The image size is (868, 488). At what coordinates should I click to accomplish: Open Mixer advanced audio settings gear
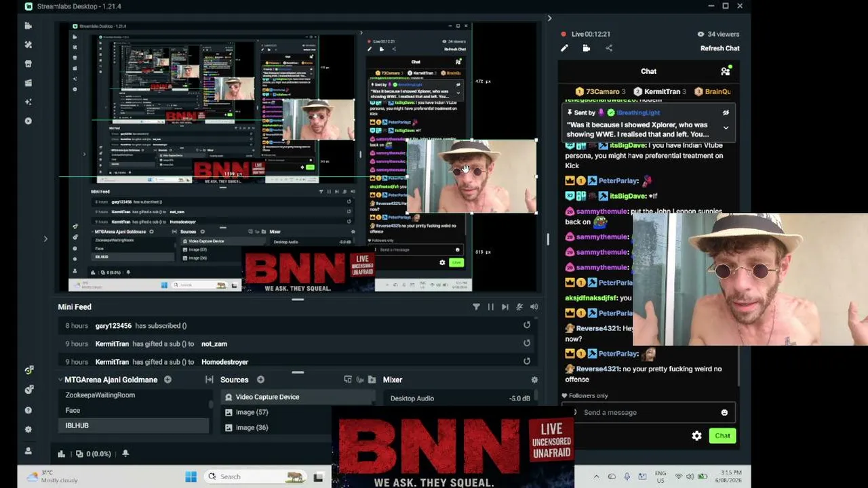click(x=534, y=380)
